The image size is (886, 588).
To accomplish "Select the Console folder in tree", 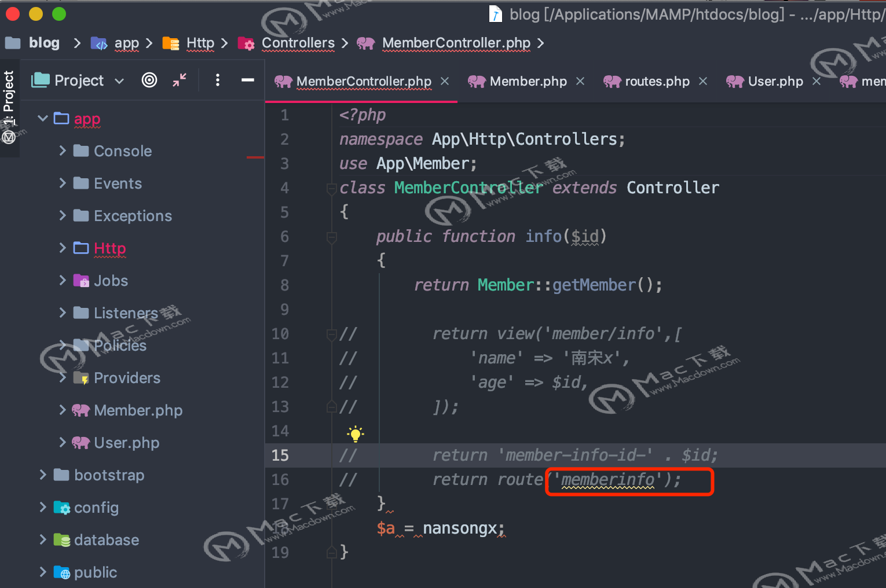I will pos(123,151).
